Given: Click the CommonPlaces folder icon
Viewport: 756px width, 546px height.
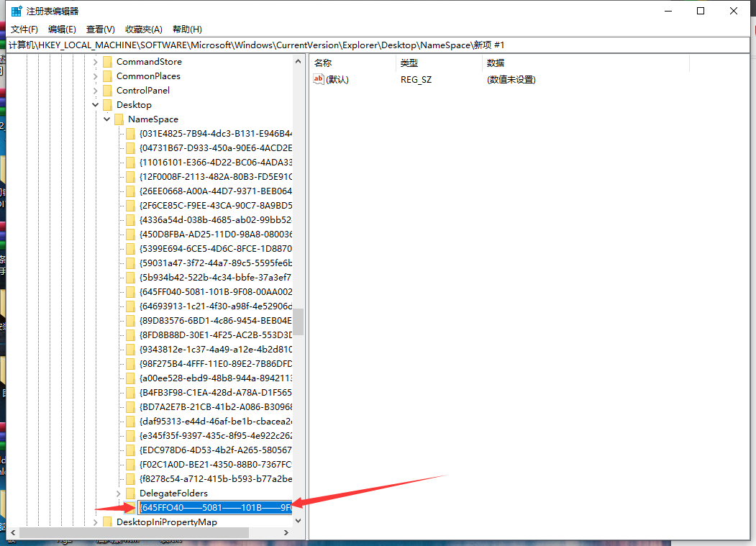Looking at the screenshot, I should point(107,76).
